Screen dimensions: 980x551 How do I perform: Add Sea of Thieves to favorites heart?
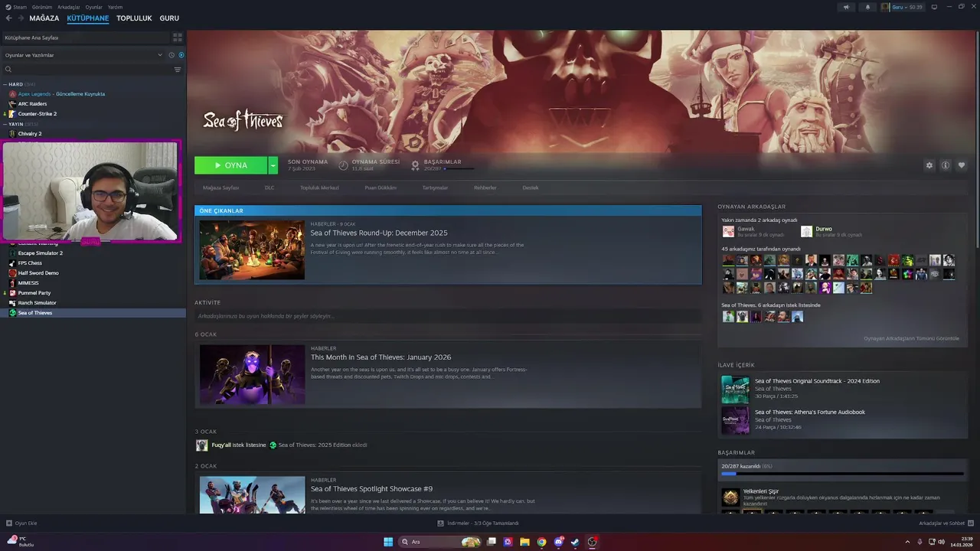coord(962,165)
